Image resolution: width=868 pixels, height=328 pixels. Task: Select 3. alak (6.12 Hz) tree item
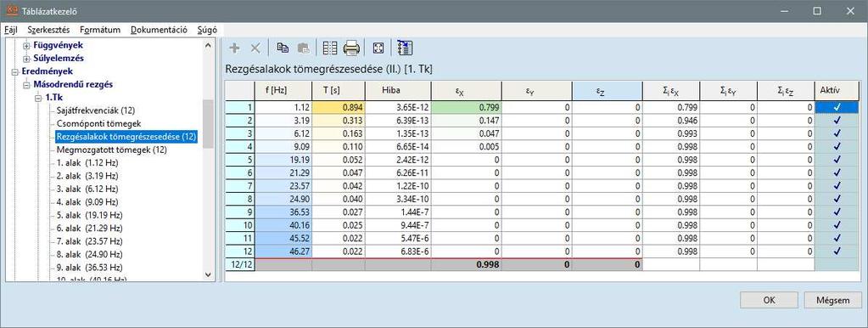pyautogui.click(x=87, y=189)
